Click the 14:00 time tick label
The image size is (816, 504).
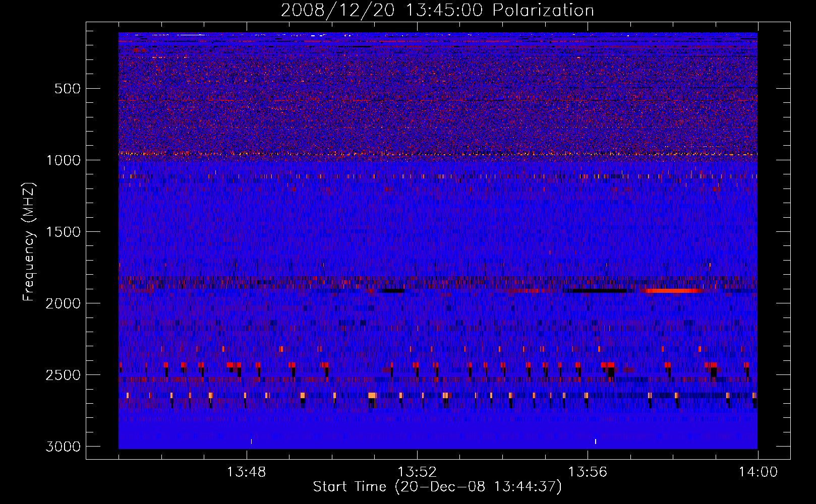tap(758, 472)
